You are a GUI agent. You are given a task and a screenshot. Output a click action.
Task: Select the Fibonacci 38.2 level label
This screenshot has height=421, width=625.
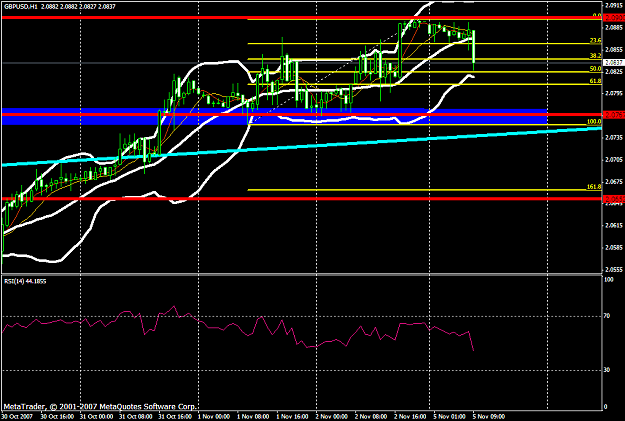point(596,56)
